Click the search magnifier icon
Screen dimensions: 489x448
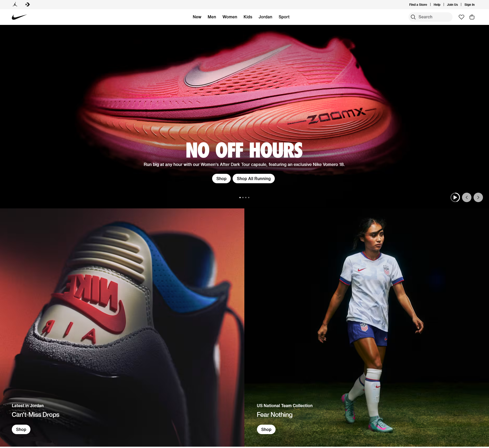(x=413, y=17)
